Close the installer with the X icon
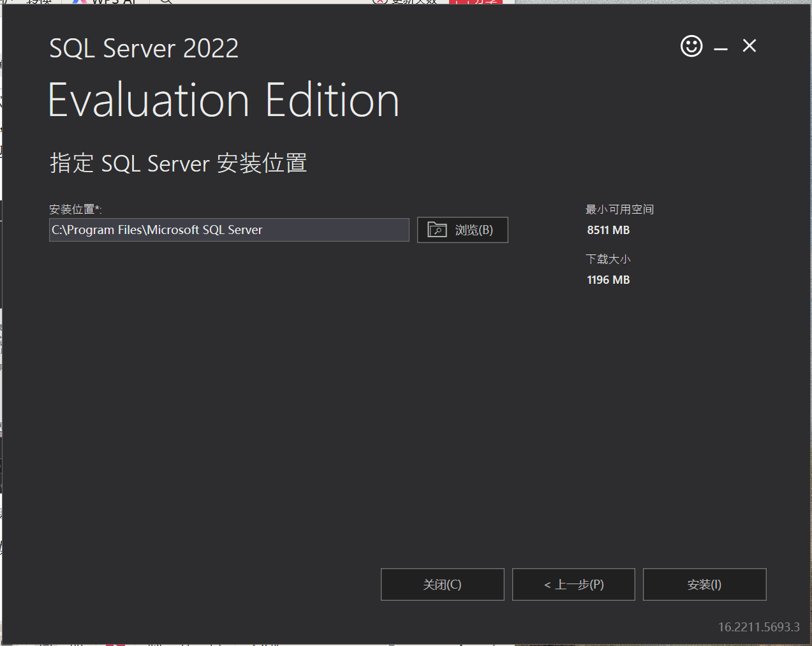The width and height of the screenshot is (812, 646). (x=749, y=46)
